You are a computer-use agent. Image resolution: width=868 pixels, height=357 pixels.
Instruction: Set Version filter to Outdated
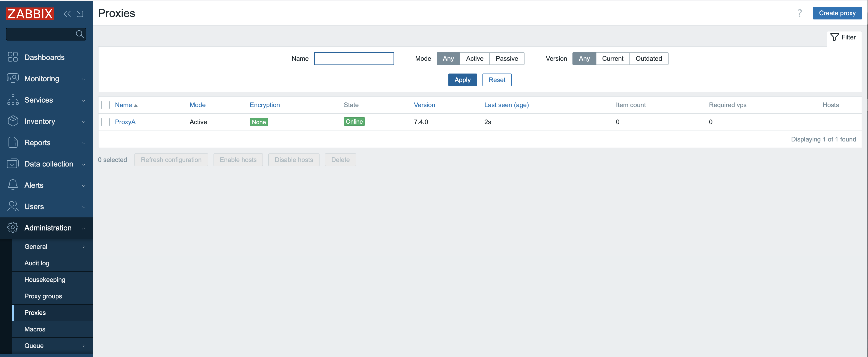[x=648, y=59]
